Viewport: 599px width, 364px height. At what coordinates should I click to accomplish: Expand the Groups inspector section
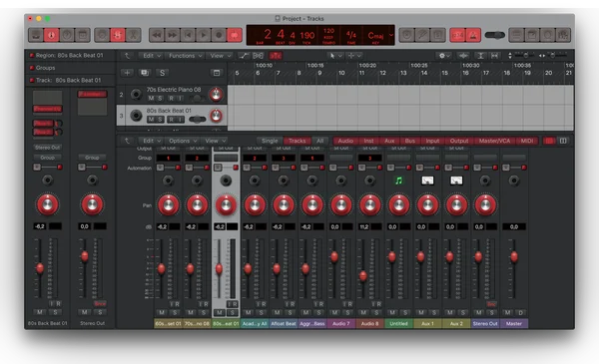click(32, 68)
